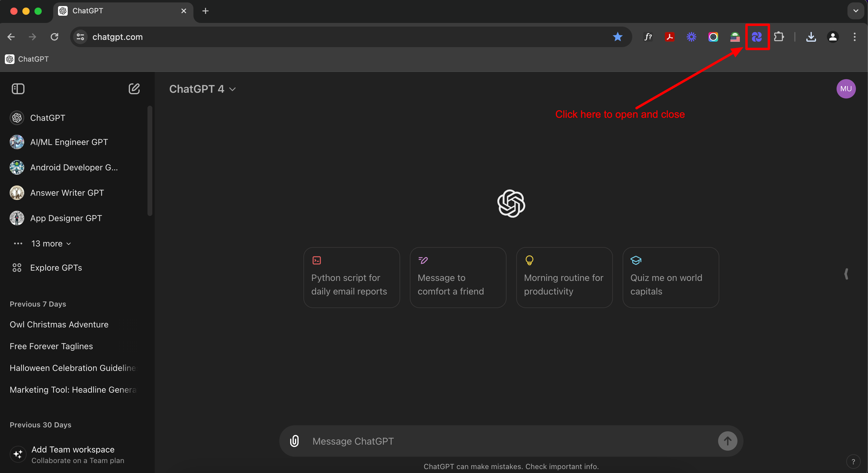
Task: Click the Python script suggestion card
Action: point(351,277)
